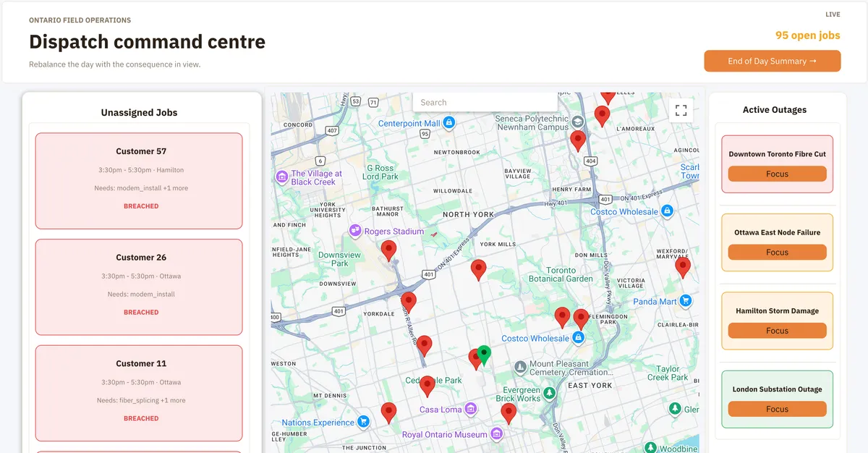Click the "NORTH YORK" map label
Screen dimensions: 868x453
(469, 215)
